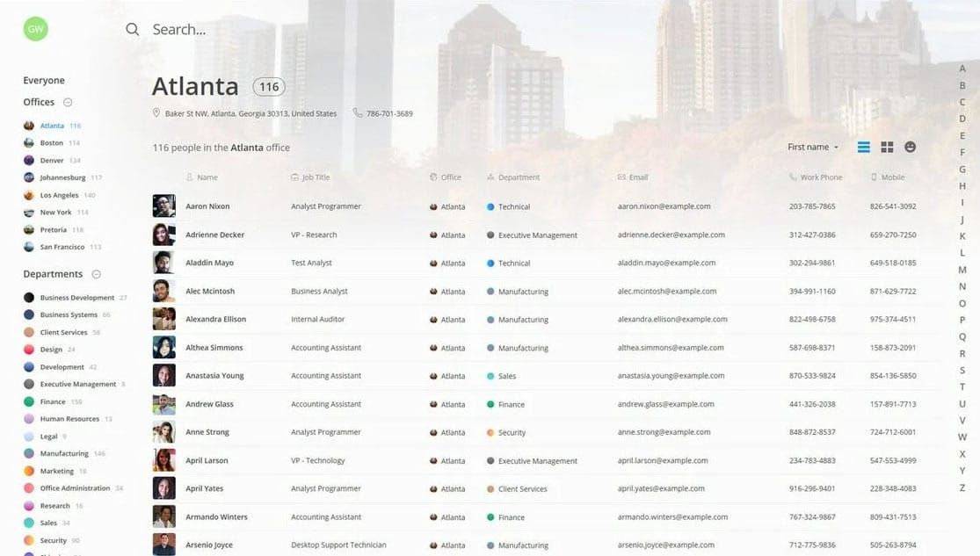
Task: Switch to list view layout
Action: tap(865, 147)
